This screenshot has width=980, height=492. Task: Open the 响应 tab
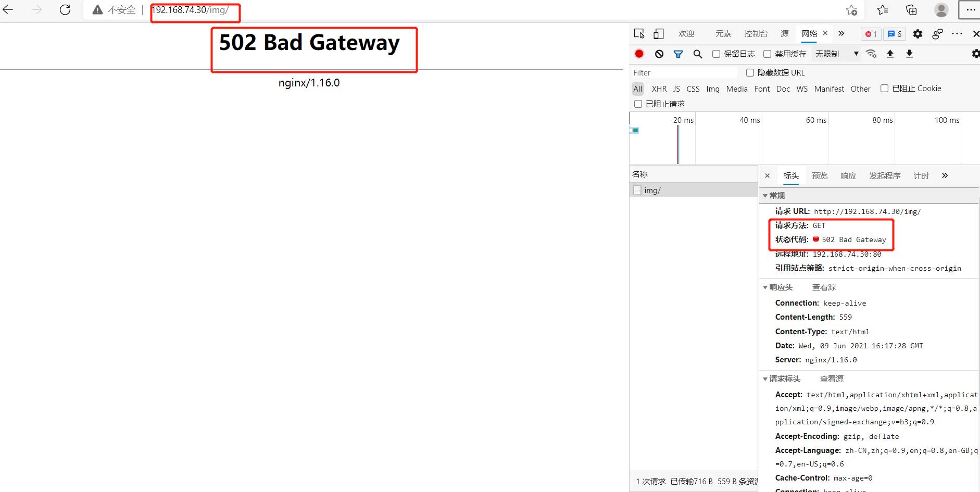point(848,176)
